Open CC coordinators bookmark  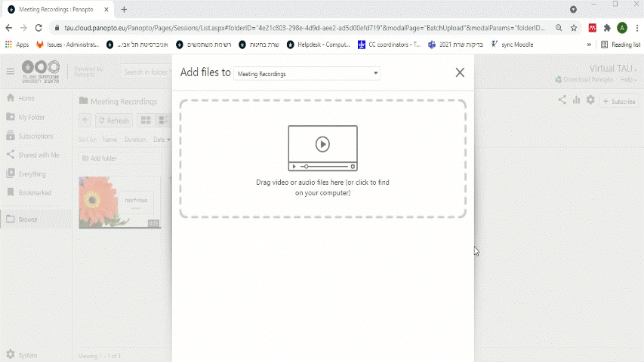390,44
